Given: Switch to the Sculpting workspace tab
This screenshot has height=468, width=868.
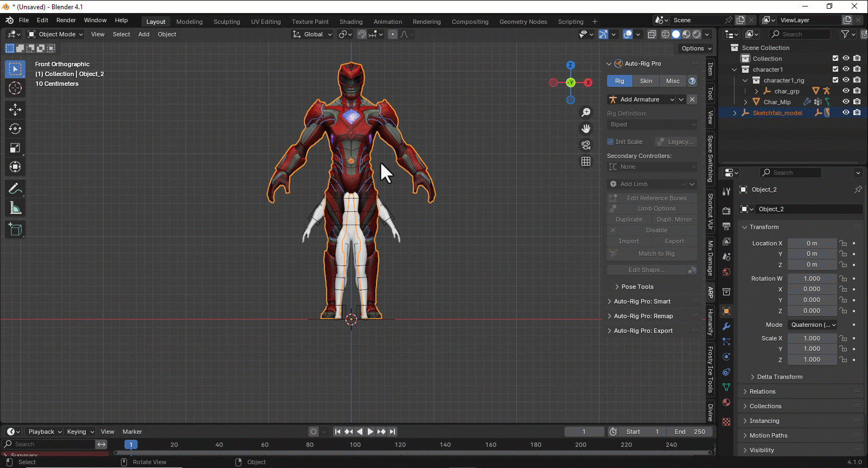Looking at the screenshot, I should [x=227, y=22].
